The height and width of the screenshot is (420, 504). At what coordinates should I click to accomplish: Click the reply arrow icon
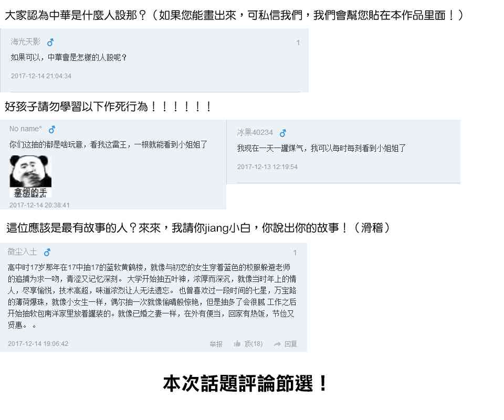tap(277, 344)
